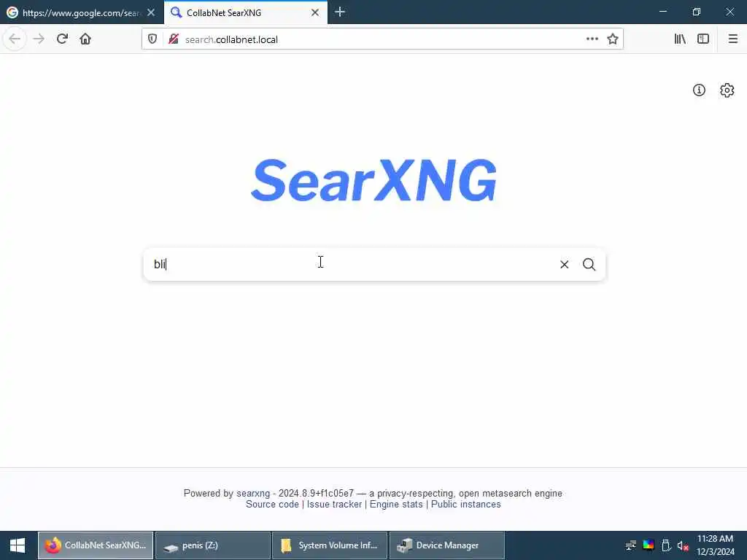Close the Google search tab

[151, 12]
